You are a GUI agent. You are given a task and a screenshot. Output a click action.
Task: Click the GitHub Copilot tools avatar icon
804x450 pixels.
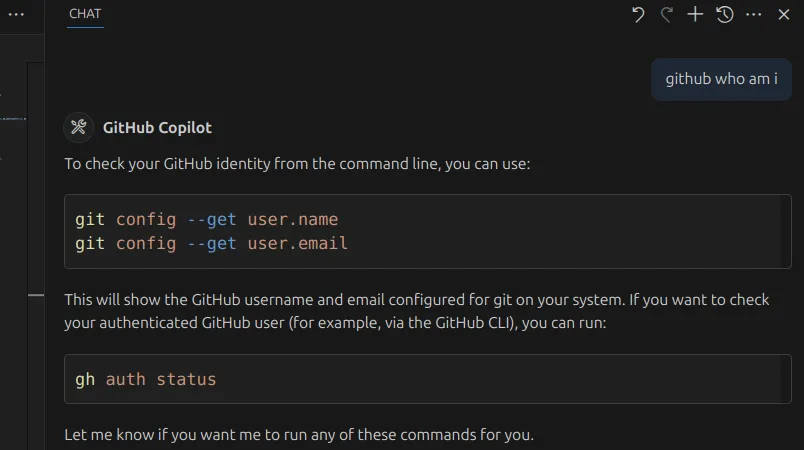[x=78, y=127]
